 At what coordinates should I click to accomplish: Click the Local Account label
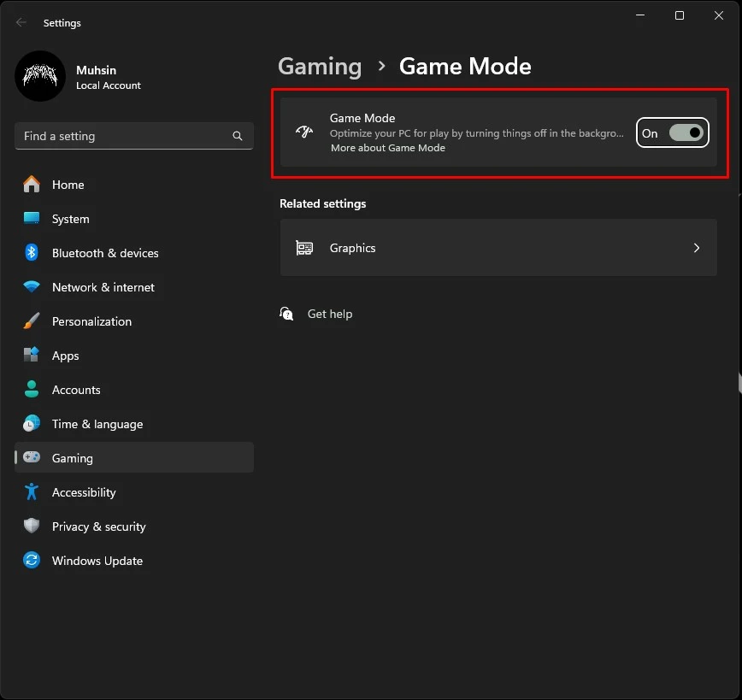(x=109, y=85)
